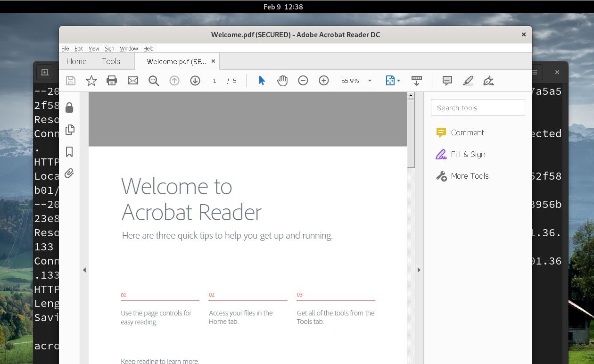Open the Print dialog with the printer icon
This screenshot has width=594, height=364.
112,81
